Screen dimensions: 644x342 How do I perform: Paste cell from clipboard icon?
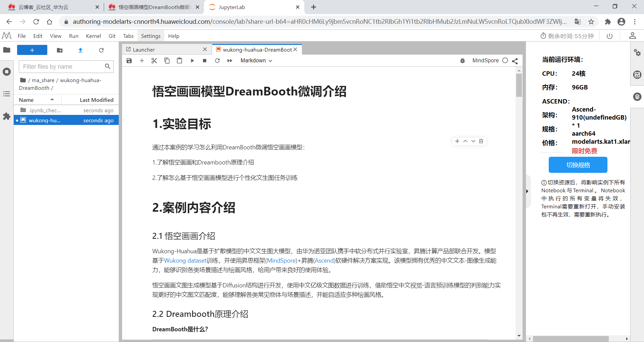[179, 61]
